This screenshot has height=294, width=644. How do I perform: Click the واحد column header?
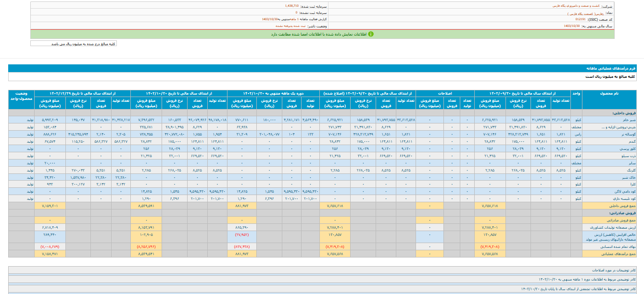pos(576,93)
